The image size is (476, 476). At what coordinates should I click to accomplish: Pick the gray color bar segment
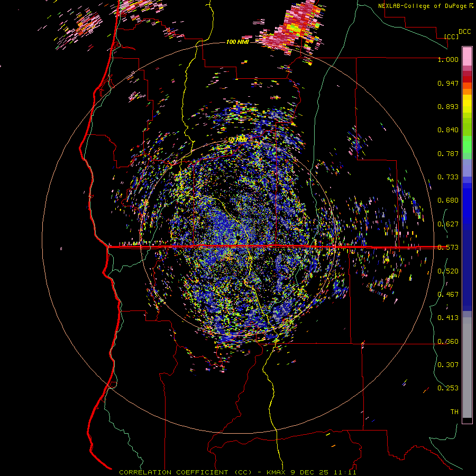pyautogui.click(x=467, y=368)
